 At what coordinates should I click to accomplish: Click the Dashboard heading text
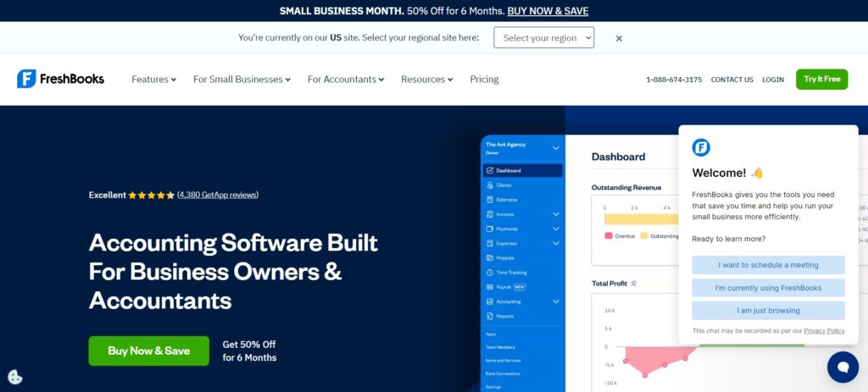618,157
